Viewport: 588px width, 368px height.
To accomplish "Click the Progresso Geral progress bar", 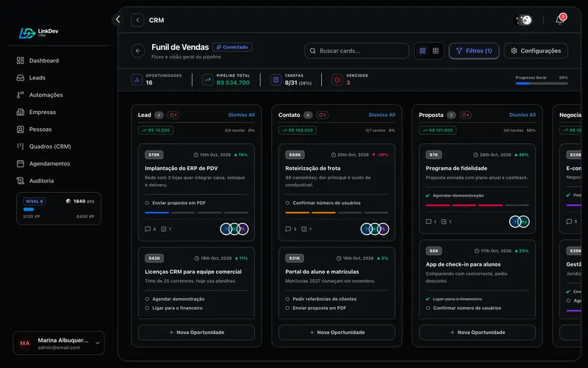I will (542, 83).
